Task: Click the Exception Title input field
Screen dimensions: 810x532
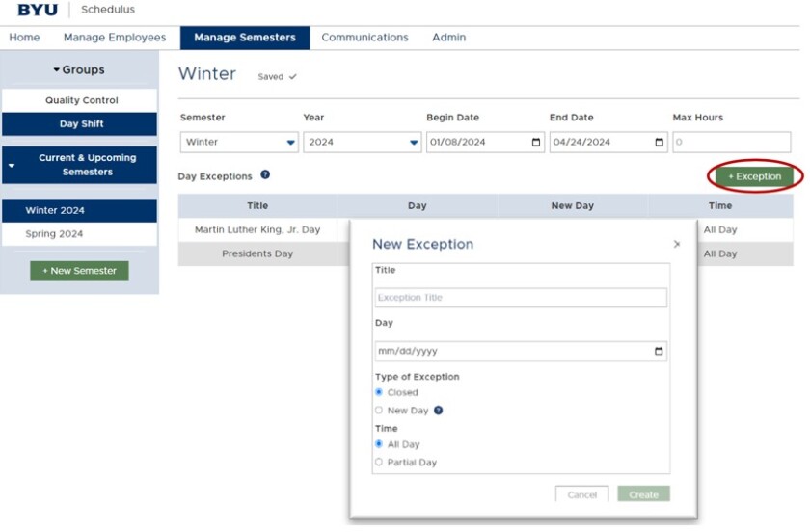Action: pyautogui.click(x=521, y=298)
